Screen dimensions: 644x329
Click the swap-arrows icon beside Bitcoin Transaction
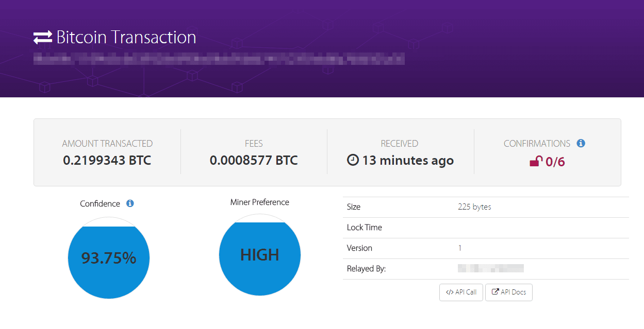tap(43, 38)
